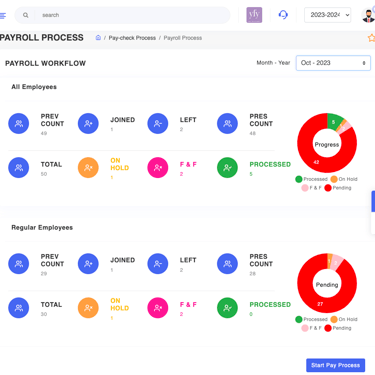
Task: Go to Pay-check Process breadcrumb
Action: pos(132,38)
